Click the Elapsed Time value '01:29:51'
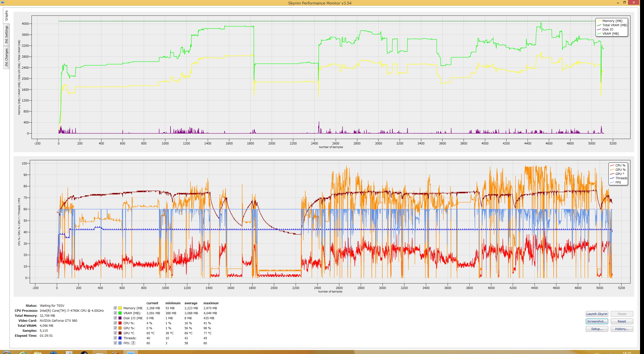Screen dimensions: 644x354 coord(46,336)
